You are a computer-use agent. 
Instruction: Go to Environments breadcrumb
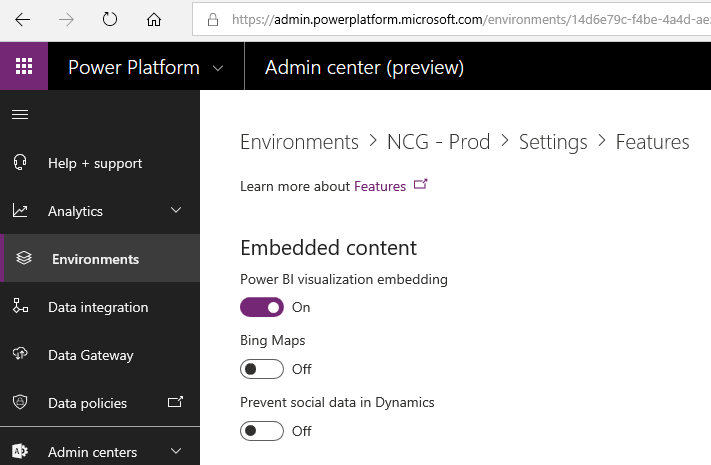coord(299,142)
